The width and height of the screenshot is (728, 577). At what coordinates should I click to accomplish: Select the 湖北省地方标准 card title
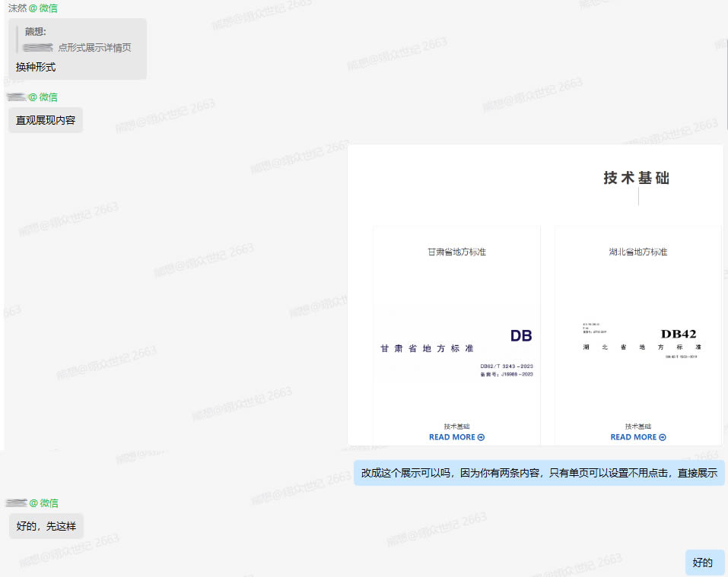638,252
